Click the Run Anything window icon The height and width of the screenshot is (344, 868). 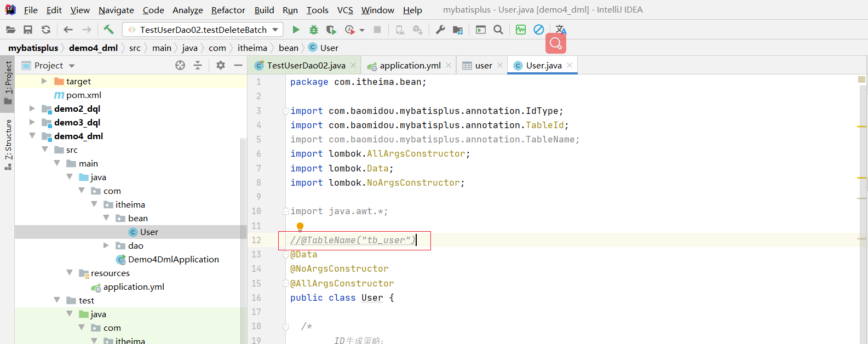481,30
